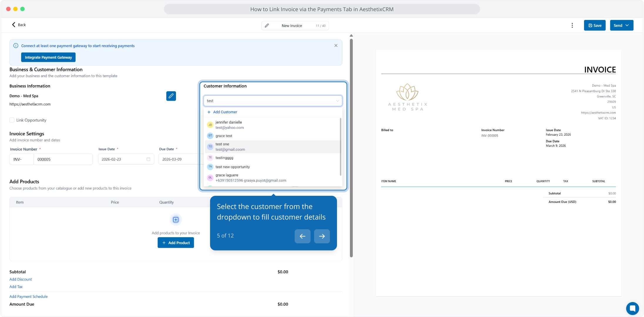Viewport: 644px width, 317px height.
Task: Advance to next tutorial step arrow
Action: (322, 236)
